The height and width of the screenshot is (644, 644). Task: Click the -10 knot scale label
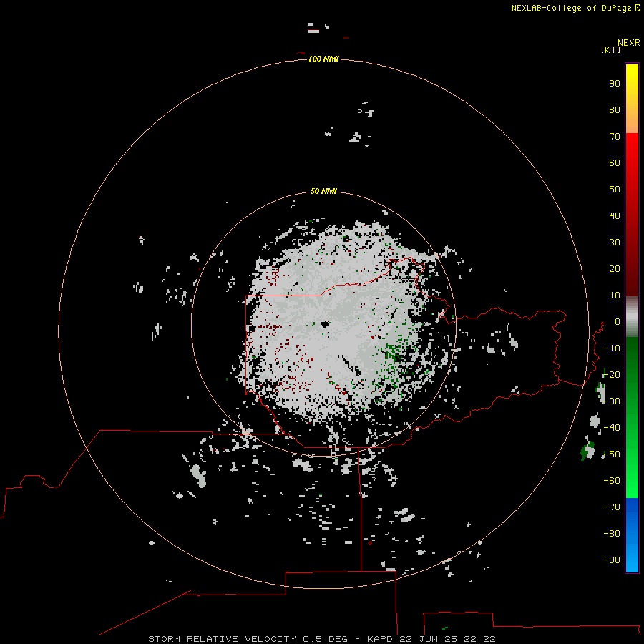pyautogui.click(x=612, y=348)
